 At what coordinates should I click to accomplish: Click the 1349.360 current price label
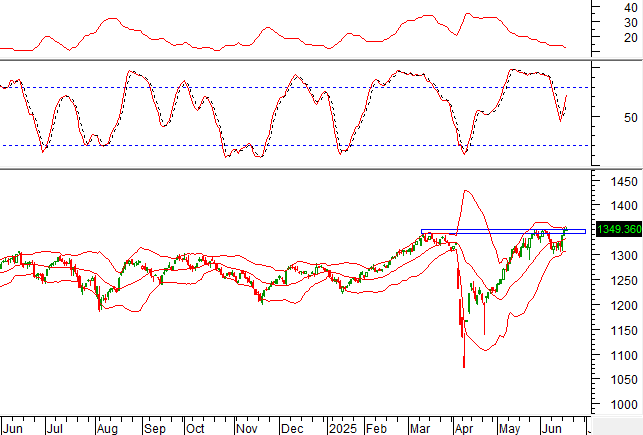tap(619, 229)
